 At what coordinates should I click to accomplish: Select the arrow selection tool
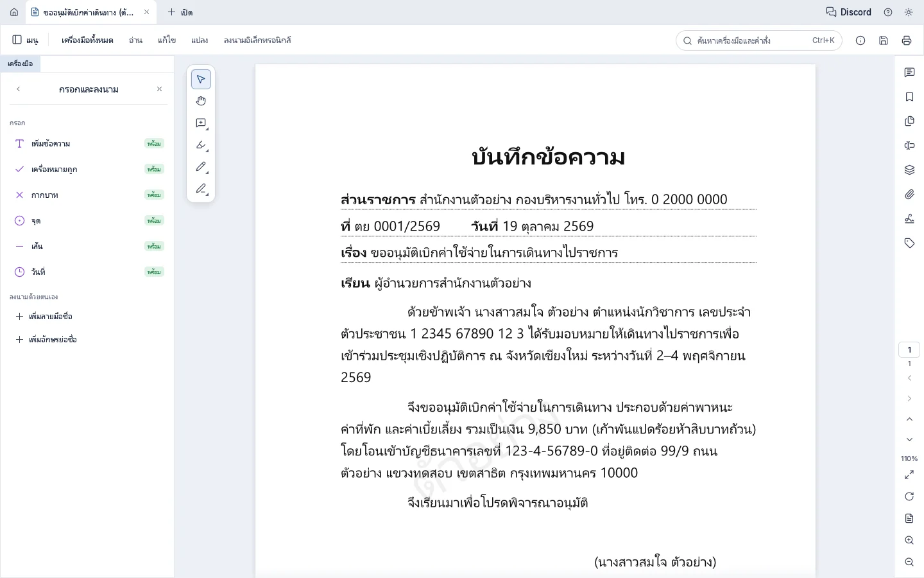tap(201, 79)
